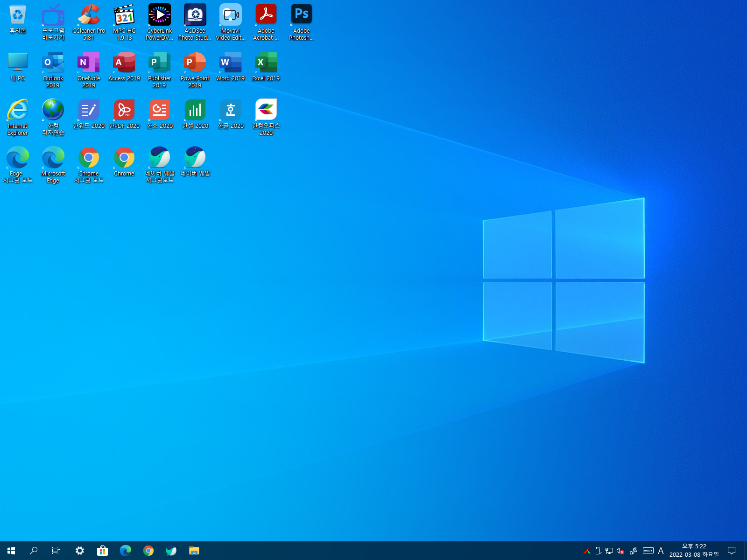This screenshot has height=560, width=747.
Task: Open 한쇼 2020 icon
Action: pyautogui.click(x=160, y=114)
